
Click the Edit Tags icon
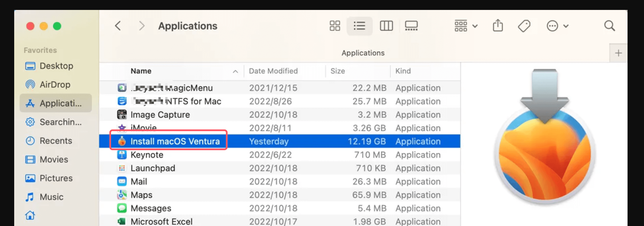tap(524, 26)
